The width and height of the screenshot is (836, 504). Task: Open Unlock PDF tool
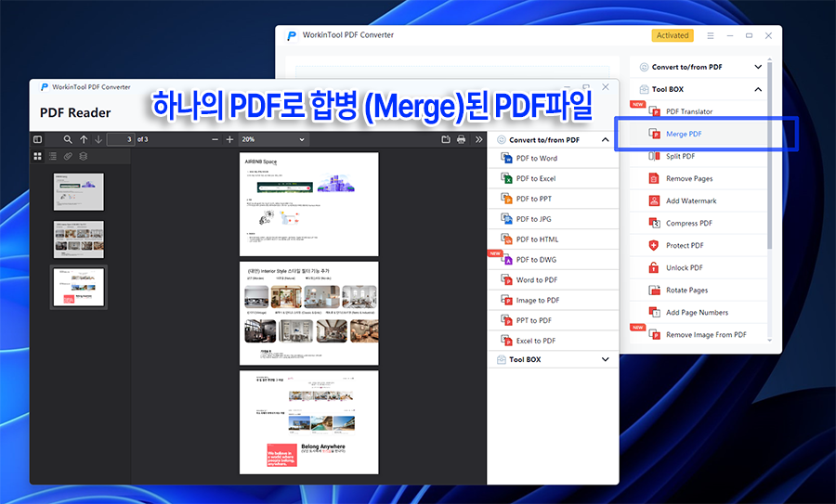[x=699, y=268]
